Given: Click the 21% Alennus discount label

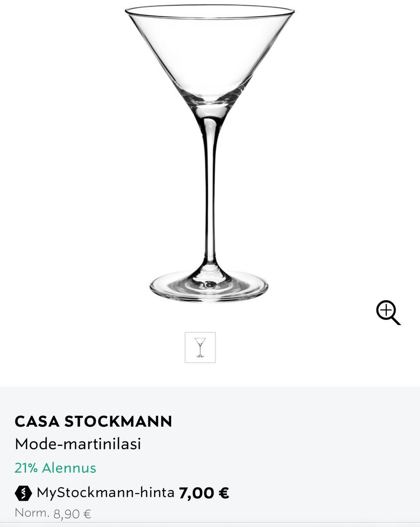Looking at the screenshot, I should point(55,468).
